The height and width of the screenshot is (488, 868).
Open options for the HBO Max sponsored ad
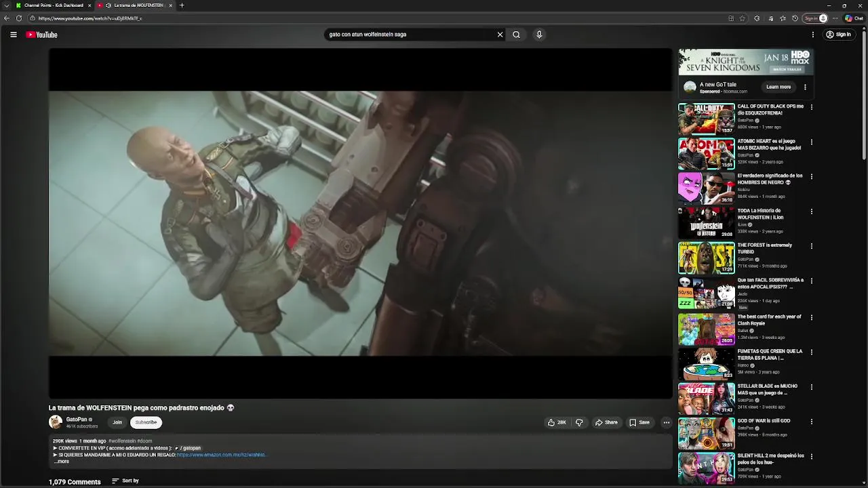pyautogui.click(x=805, y=87)
